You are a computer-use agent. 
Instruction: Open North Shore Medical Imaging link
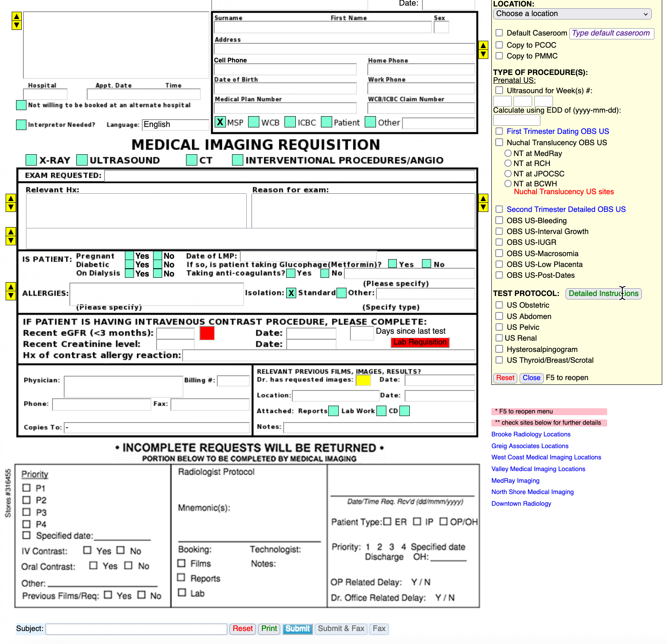coord(533,492)
